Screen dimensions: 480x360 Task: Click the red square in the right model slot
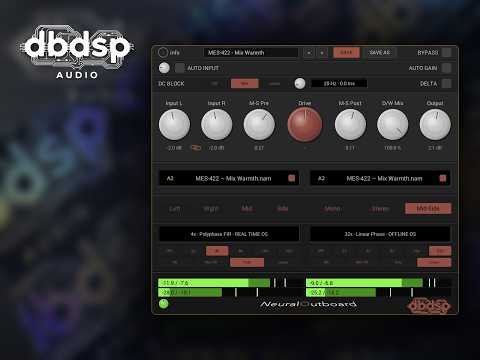[443, 178]
